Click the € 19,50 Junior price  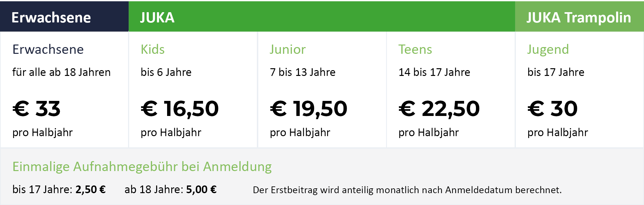(x=309, y=109)
